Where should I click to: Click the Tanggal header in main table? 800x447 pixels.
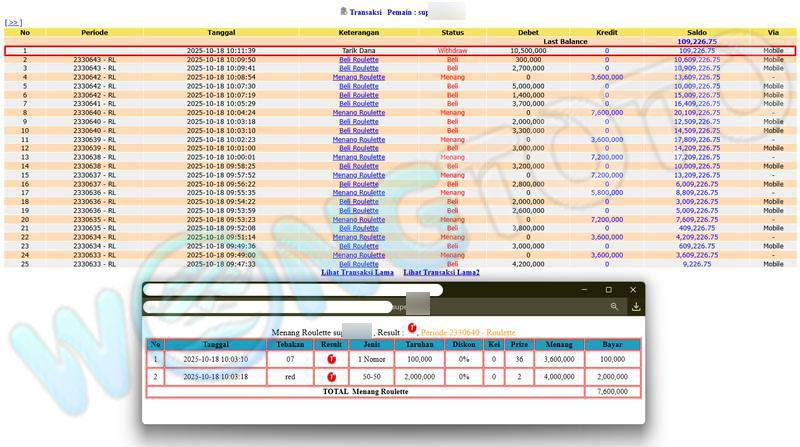click(221, 32)
